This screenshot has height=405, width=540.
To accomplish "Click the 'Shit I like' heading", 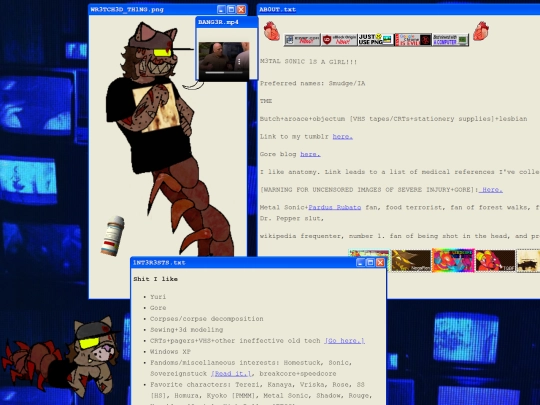I will coord(155,279).
